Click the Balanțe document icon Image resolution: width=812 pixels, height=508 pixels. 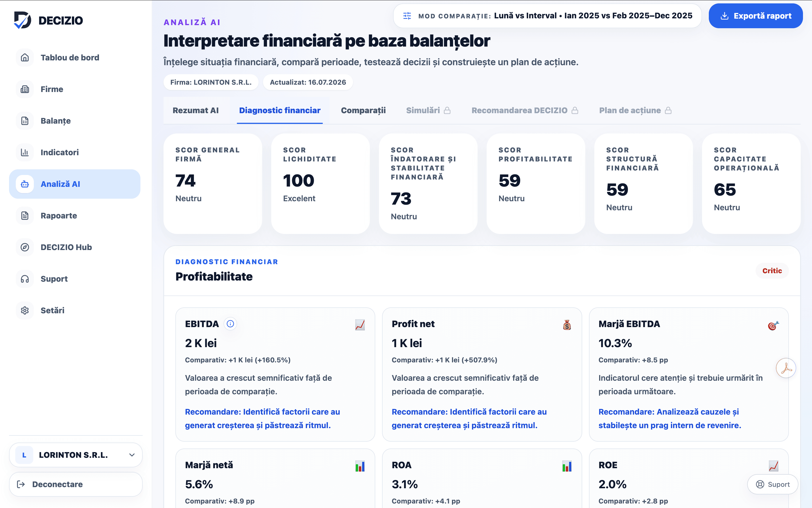[25, 121]
